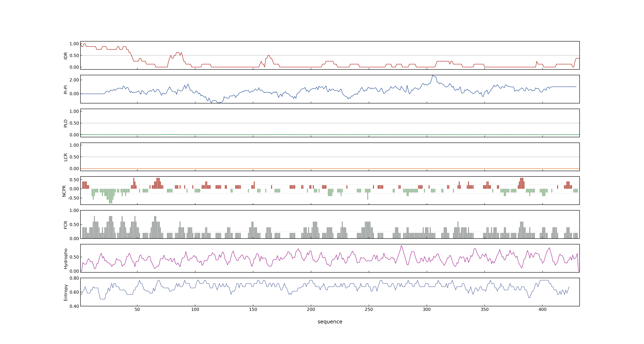Click the FCR axis label
Screen dimensions: 644x344
66,225
